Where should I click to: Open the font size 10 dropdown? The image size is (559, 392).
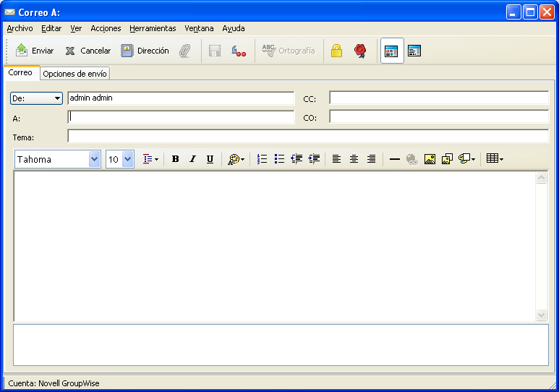point(127,159)
